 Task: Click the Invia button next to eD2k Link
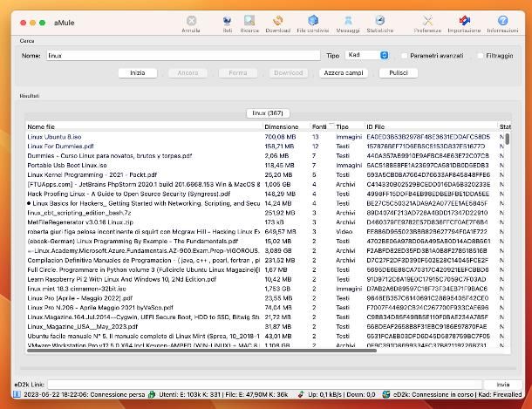pyautogui.click(x=503, y=385)
